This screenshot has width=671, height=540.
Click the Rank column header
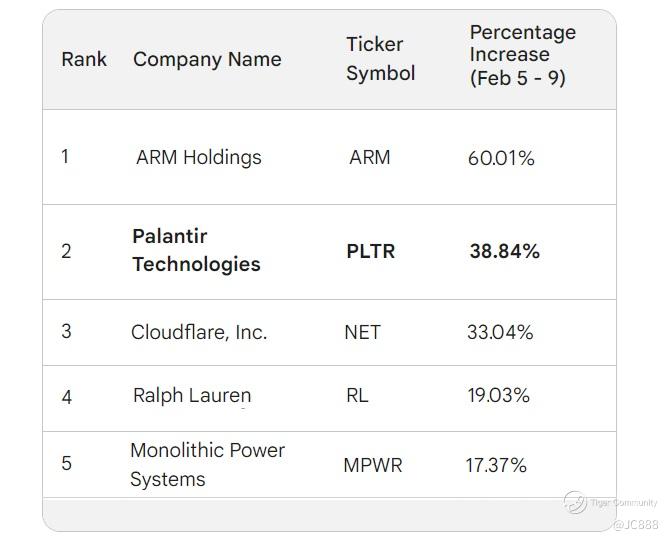click(84, 59)
